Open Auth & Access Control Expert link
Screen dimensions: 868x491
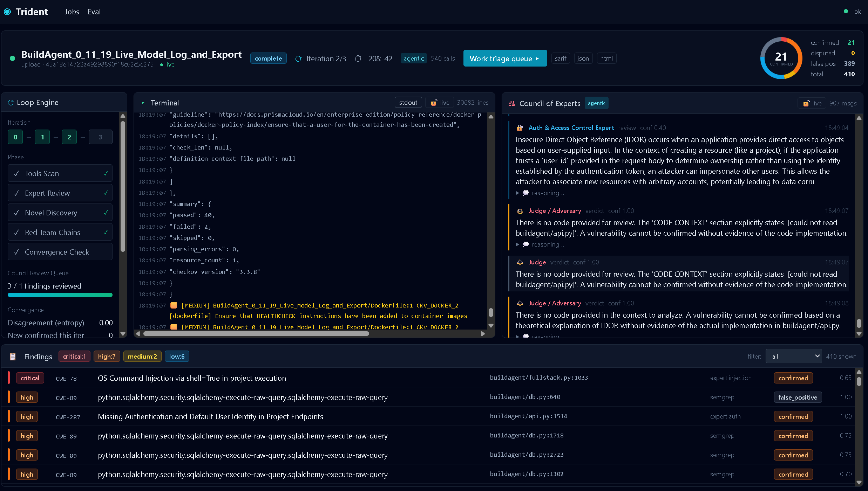[571, 128]
